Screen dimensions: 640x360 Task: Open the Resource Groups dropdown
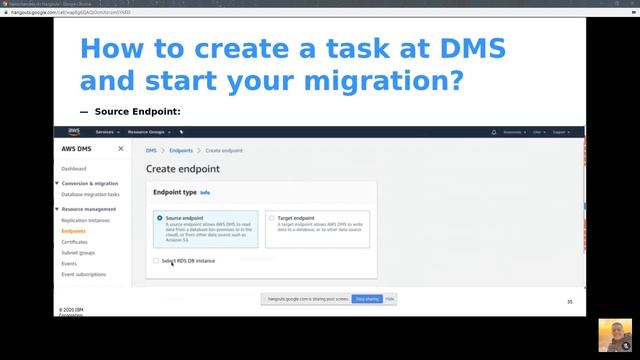149,132
